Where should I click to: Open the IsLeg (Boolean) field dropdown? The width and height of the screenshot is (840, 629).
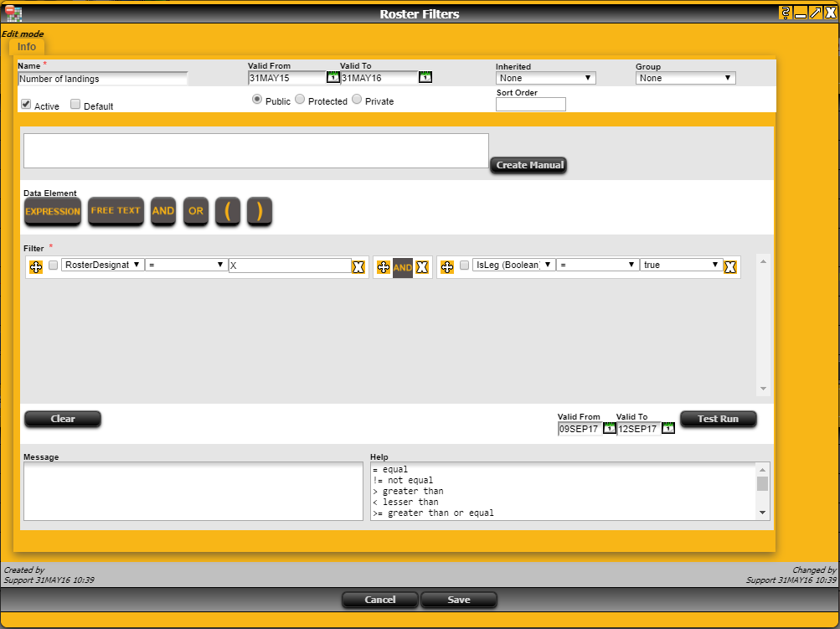coord(513,265)
